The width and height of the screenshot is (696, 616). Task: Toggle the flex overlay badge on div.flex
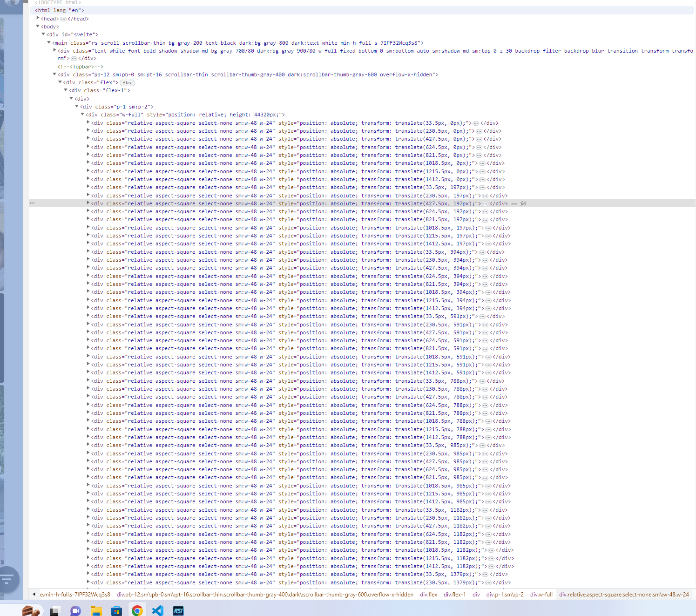pos(127,82)
